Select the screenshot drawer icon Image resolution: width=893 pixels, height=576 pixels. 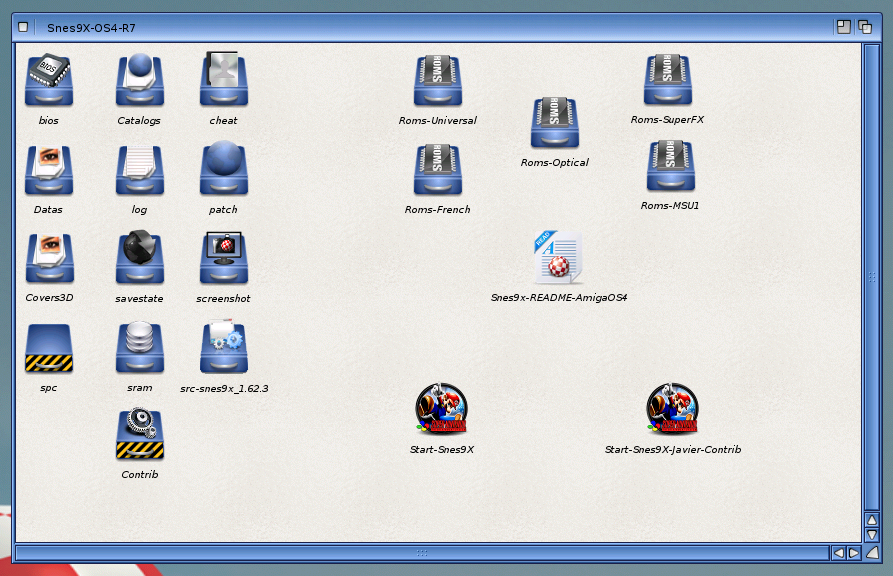coord(223,259)
